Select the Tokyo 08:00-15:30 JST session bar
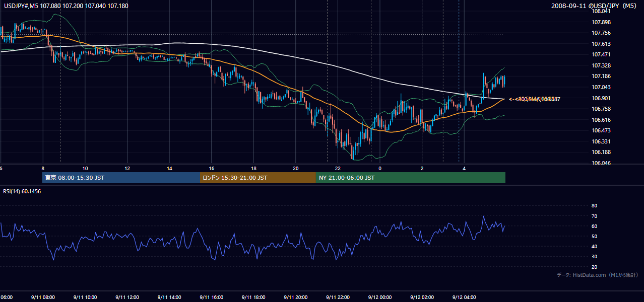This screenshot has width=644, height=302. click(x=121, y=178)
